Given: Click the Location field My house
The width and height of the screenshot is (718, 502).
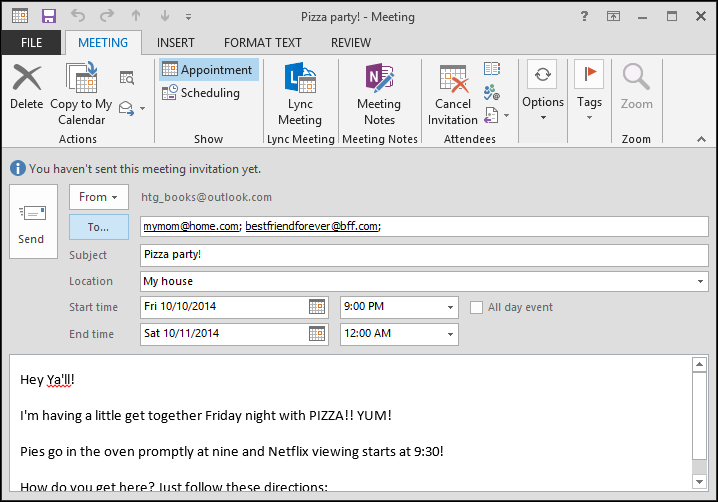Looking at the screenshot, I should click(x=424, y=281).
